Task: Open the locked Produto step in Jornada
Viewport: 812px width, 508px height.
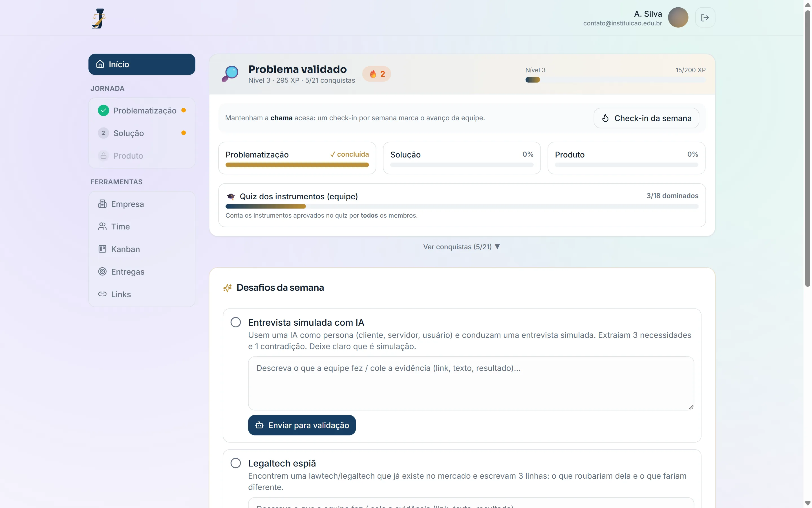Action: pyautogui.click(x=142, y=156)
